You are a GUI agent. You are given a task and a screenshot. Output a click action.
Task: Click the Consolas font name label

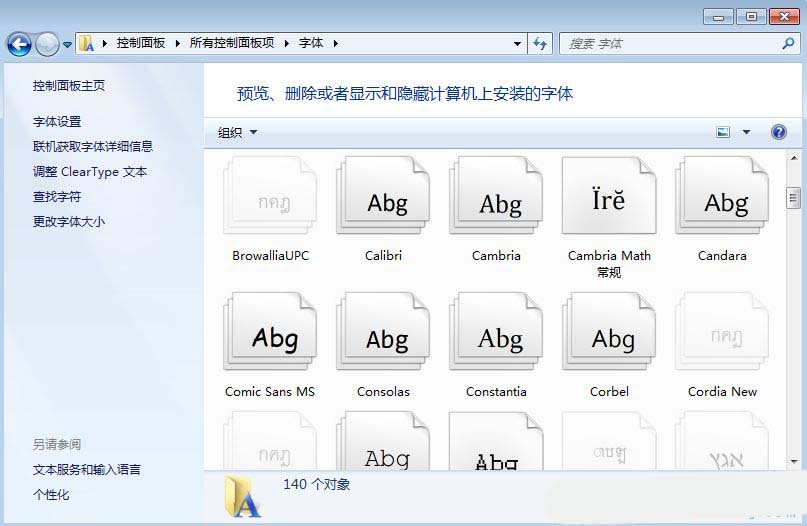click(x=383, y=392)
